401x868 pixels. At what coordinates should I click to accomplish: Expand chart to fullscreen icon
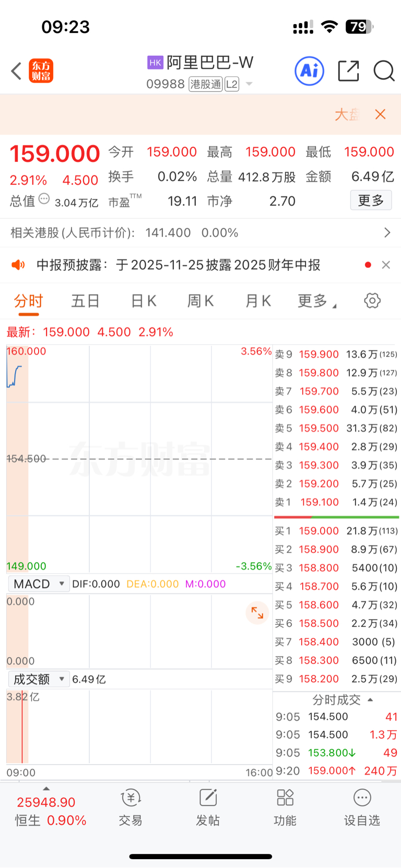pos(257,613)
